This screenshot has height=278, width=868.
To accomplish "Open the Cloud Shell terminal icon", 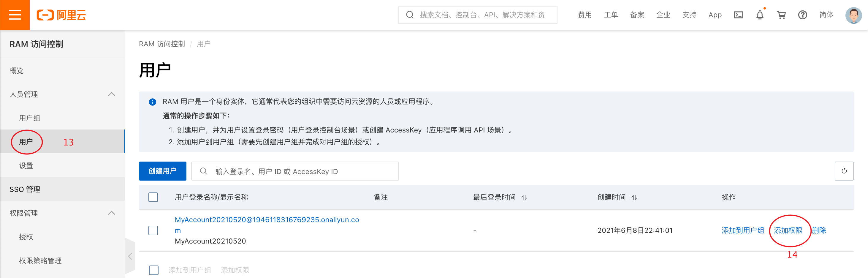I will [x=738, y=15].
